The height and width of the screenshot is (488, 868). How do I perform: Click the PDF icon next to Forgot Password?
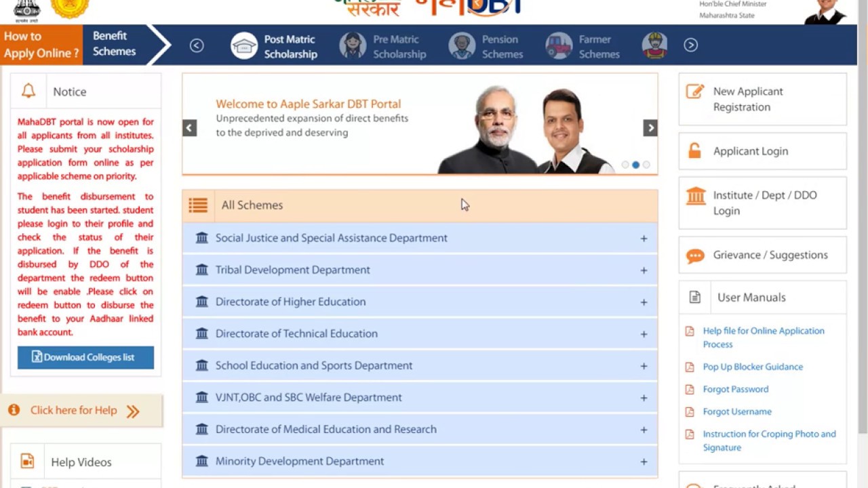click(690, 389)
